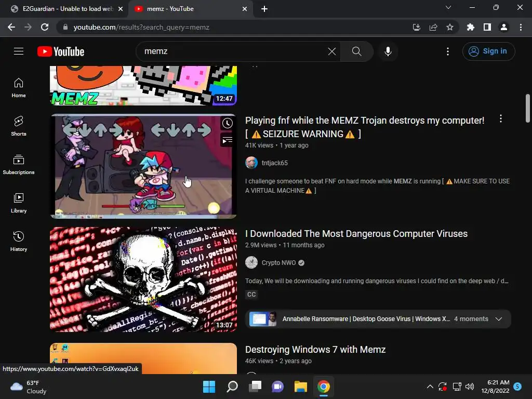The height and width of the screenshot is (399, 532).
Task: Visit the Crypto NWO channel name
Action: [278, 262]
